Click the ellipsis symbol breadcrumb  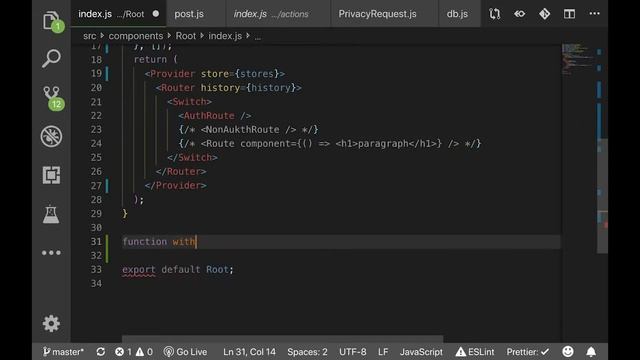[258, 37]
